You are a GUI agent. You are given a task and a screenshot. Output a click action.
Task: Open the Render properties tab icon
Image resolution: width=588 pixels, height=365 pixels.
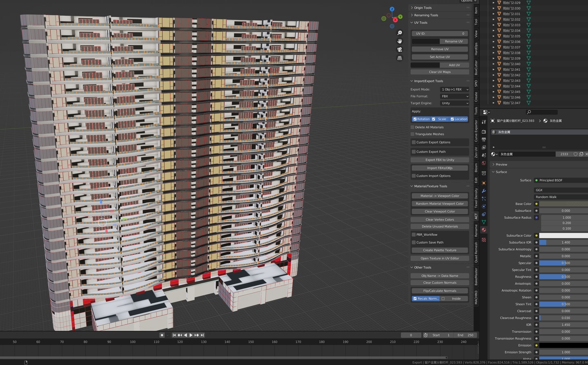[x=484, y=132]
